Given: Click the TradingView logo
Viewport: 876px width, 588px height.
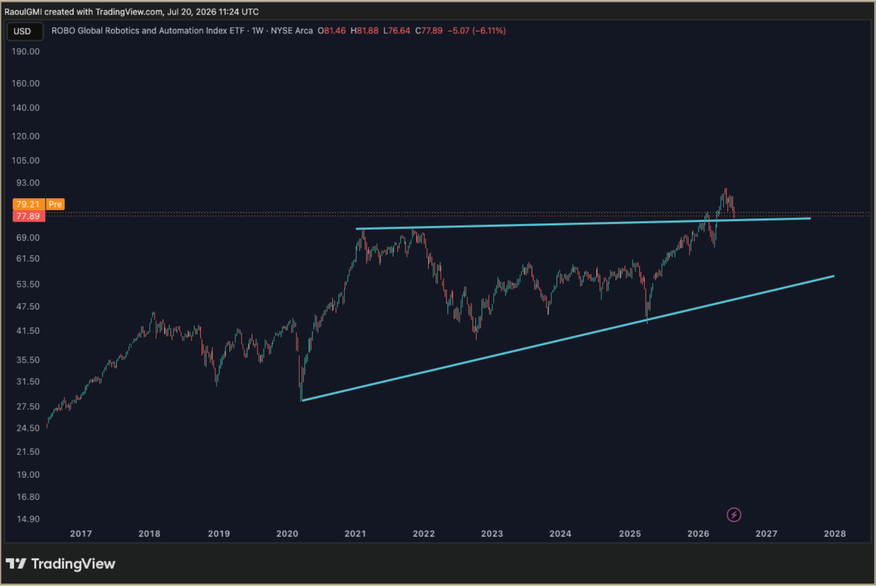Looking at the screenshot, I should point(61,563).
